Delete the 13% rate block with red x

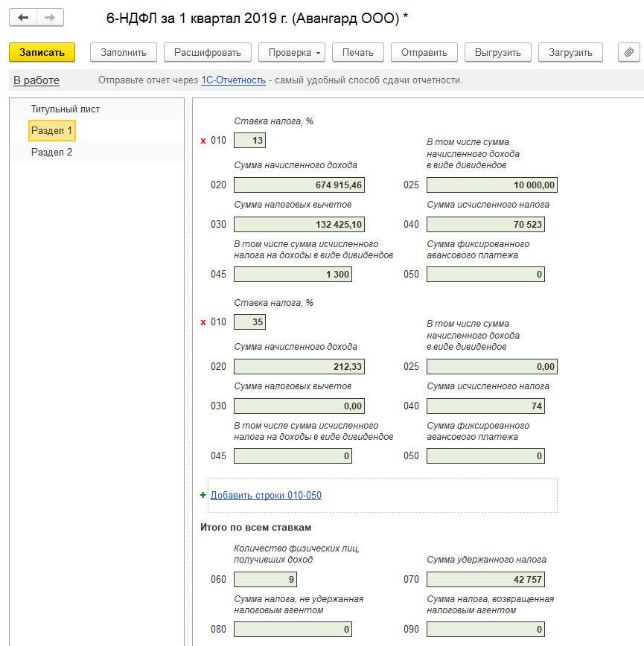click(x=203, y=141)
